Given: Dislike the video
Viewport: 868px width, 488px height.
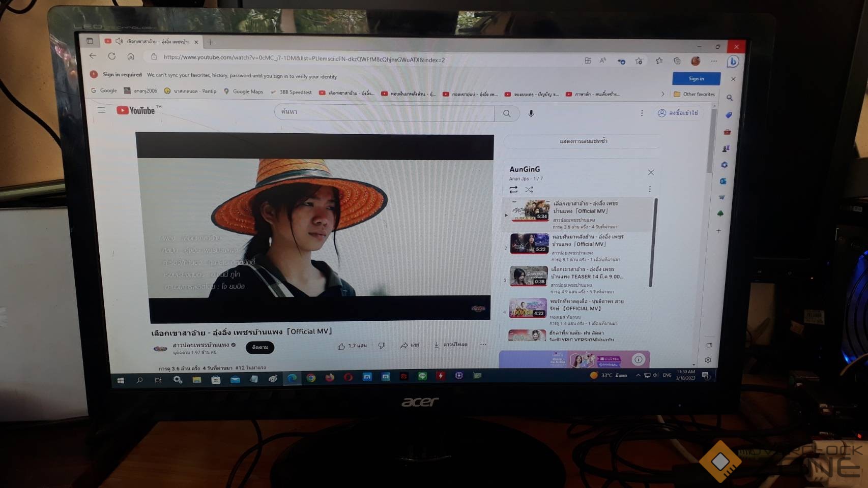Looking at the screenshot, I should coord(382,345).
